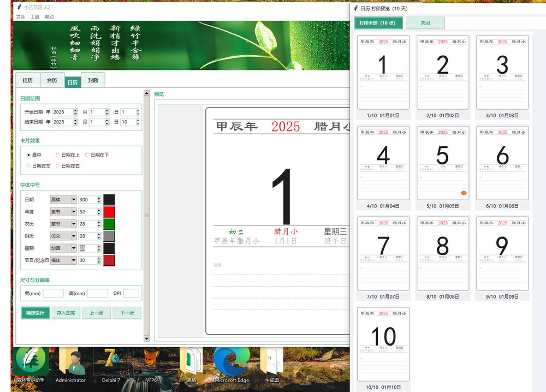The height and width of the screenshot is (392, 546).
Task: Switch to the 挂历 tab
Action: 28,80
